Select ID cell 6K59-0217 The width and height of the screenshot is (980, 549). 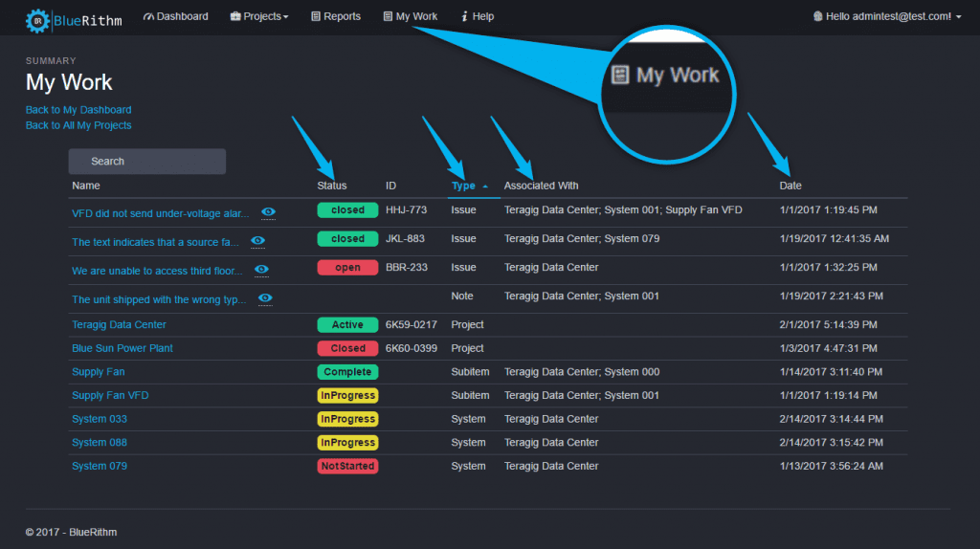coord(412,325)
